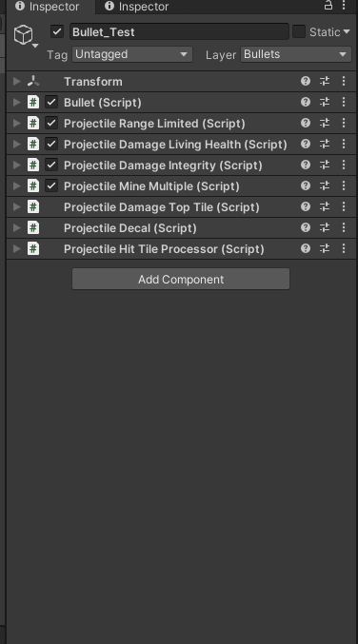The width and height of the screenshot is (358, 644).
Task: Open help reference for Transform component
Action: pyautogui.click(x=306, y=81)
